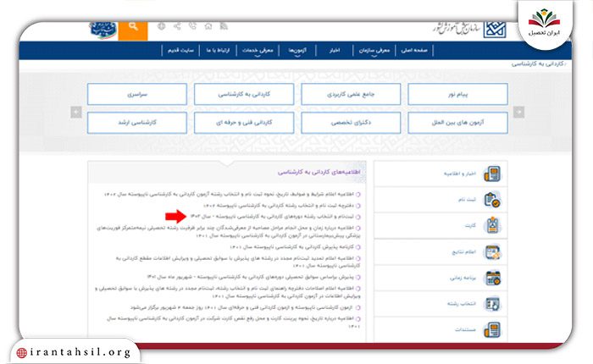Click the آزمون های بین الملل button
The width and height of the screenshot is (593, 364).
457,123
